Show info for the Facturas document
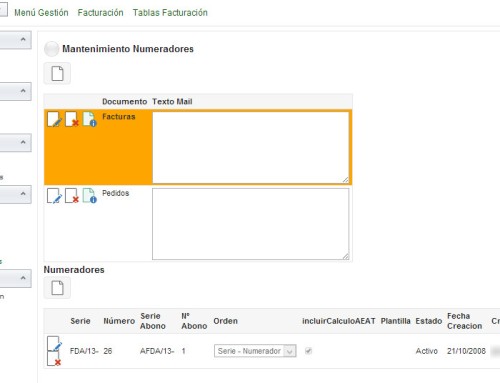 coord(89,119)
